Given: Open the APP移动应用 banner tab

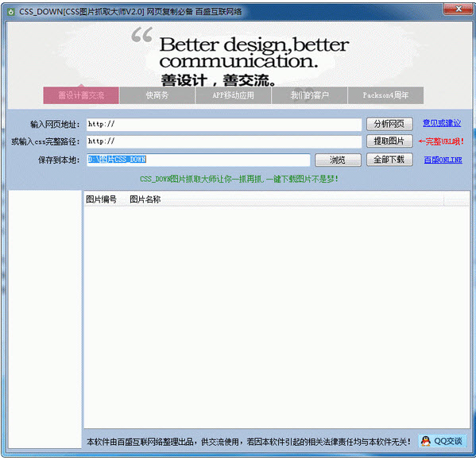Looking at the screenshot, I should [233, 95].
